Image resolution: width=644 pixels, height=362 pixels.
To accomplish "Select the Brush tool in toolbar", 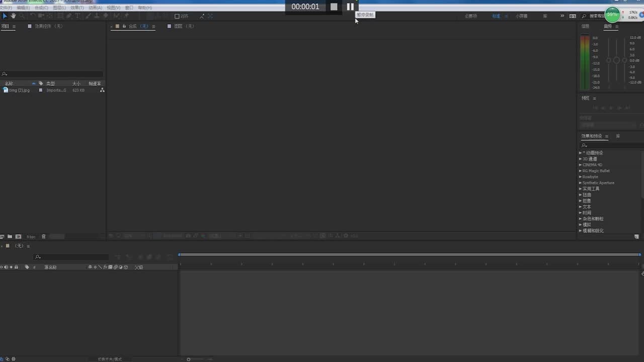I will coord(89,16).
